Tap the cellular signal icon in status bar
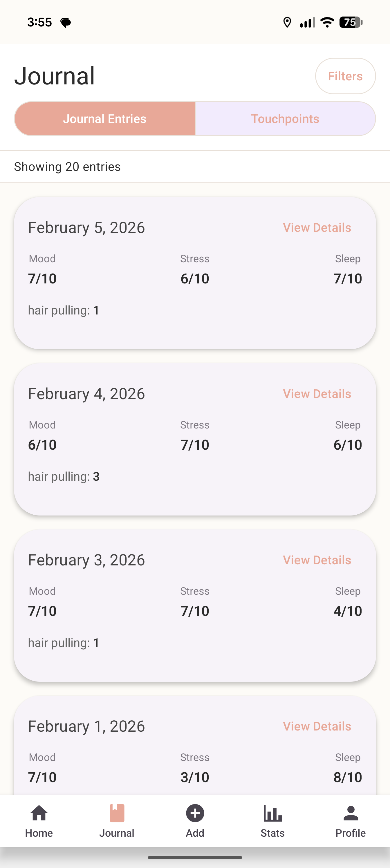 point(307,23)
